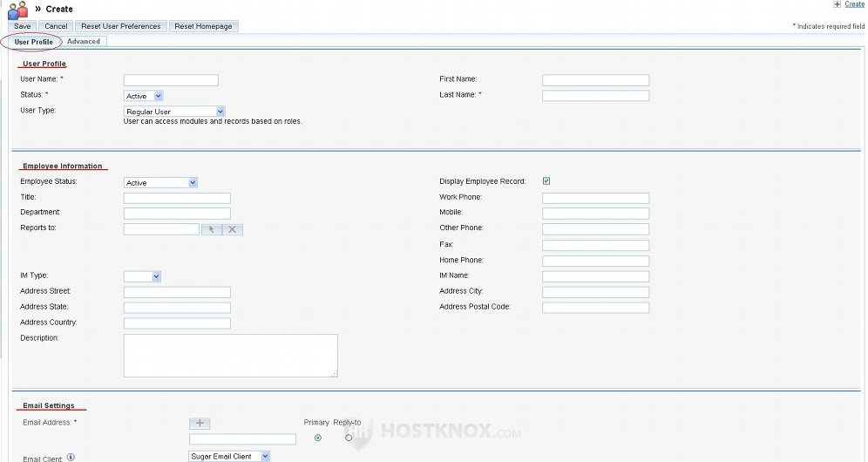This screenshot has width=868, height=462.
Task: Select the Primary email radio button
Action: [317, 438]
